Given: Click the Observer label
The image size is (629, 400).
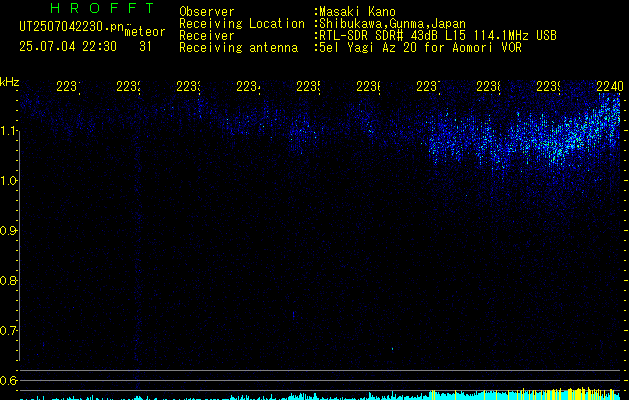Looking at the screenshot, I should coord(207,12).
